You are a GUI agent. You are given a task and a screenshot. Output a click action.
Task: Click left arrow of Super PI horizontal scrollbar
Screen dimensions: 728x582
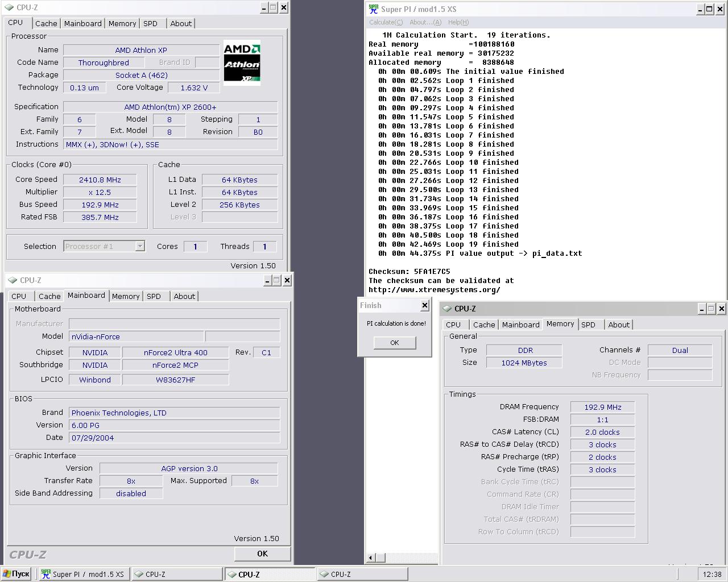pos(371,558)
